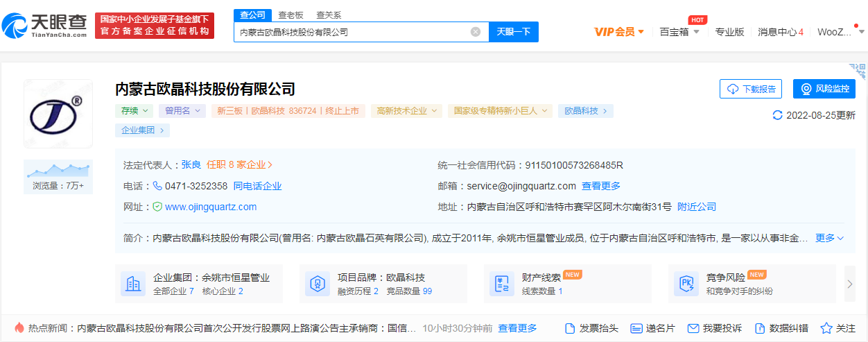Expand the 曾用名 tag dropdown
Viewport: 868px width, 342px height.
[182, 110]
